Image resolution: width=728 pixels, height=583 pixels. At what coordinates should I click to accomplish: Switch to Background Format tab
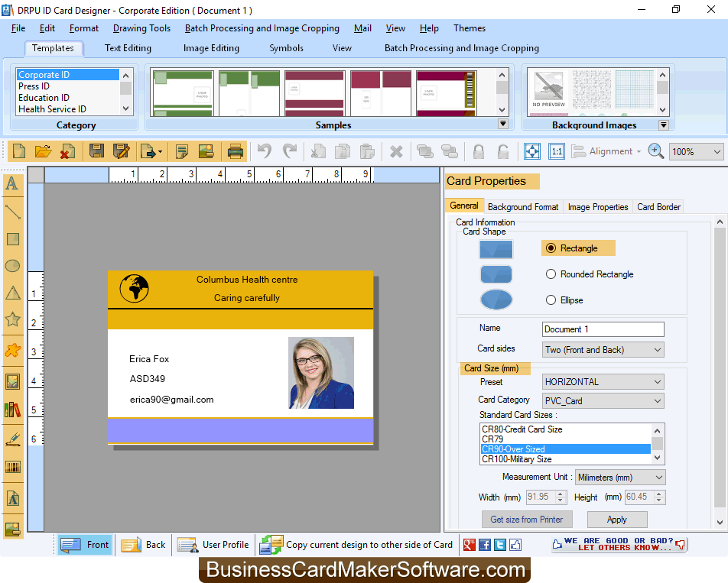coord(523,207)
